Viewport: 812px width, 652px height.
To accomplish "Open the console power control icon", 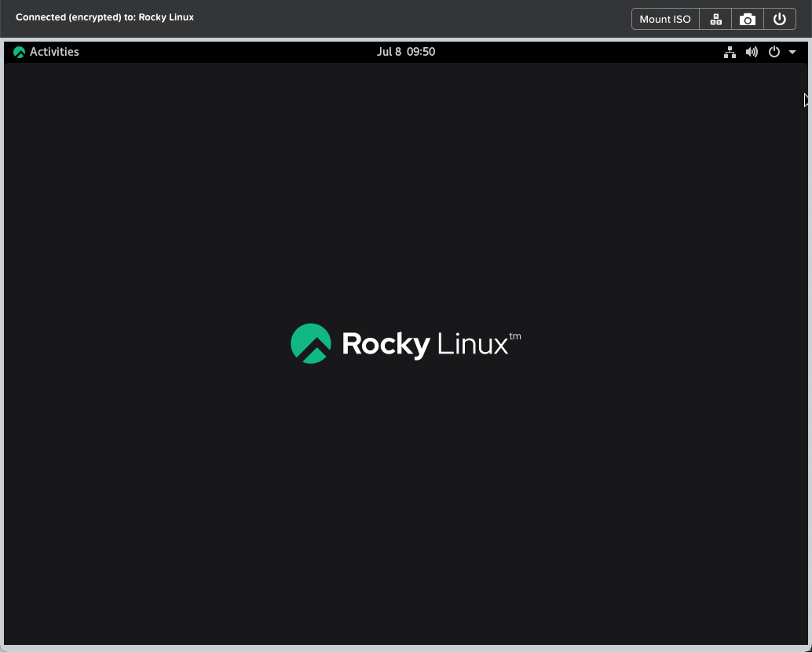I will point(779,19).
